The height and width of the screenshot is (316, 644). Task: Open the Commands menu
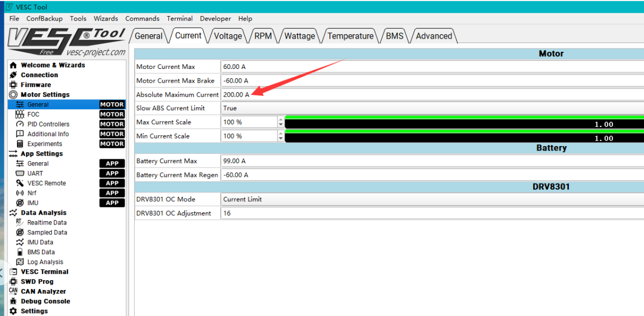(142, 19)
